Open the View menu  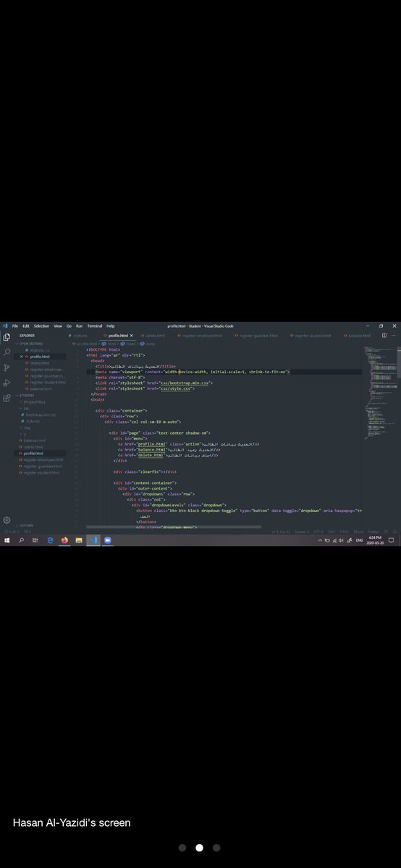[58, 326]
